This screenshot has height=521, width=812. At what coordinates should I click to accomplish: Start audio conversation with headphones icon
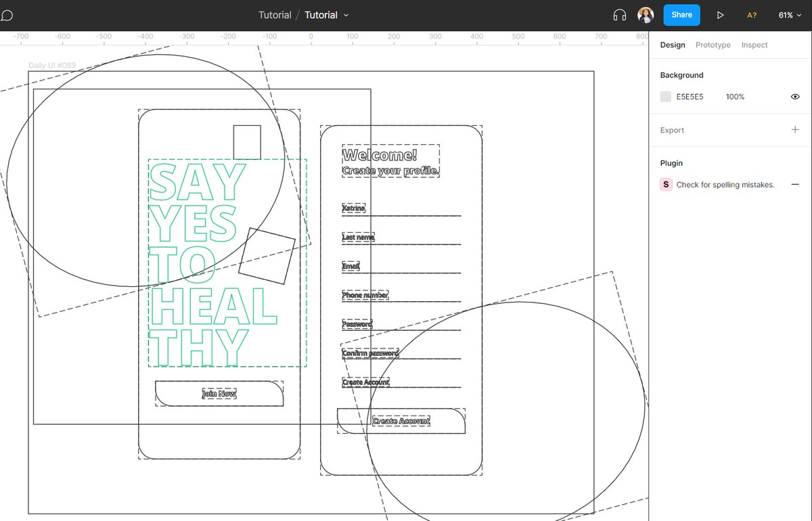(x=619, y=15)
